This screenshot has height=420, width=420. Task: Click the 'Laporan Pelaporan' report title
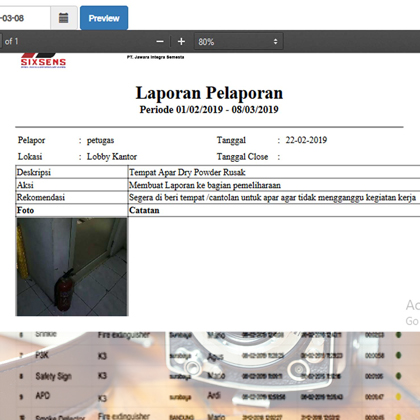point(209,93)
